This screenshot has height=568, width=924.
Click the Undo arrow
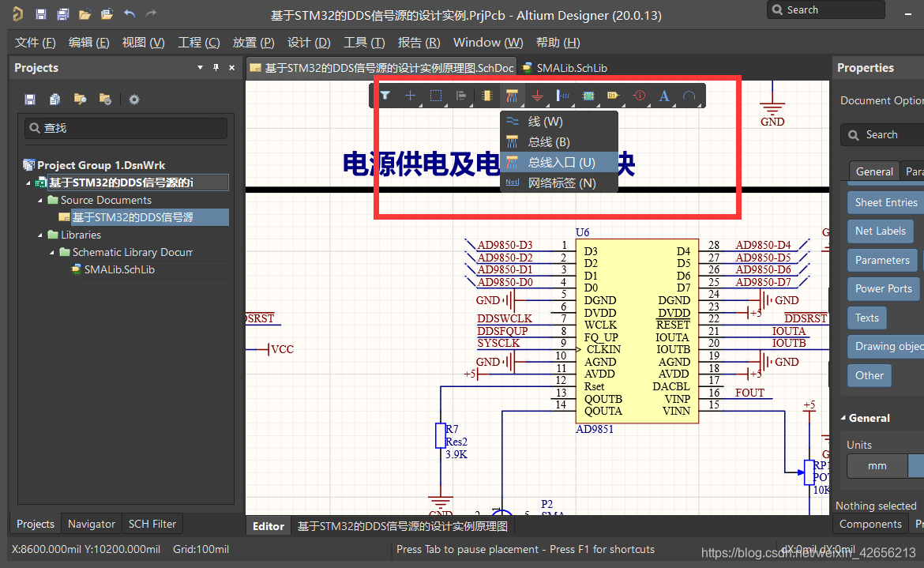click(x=129, y=13)
